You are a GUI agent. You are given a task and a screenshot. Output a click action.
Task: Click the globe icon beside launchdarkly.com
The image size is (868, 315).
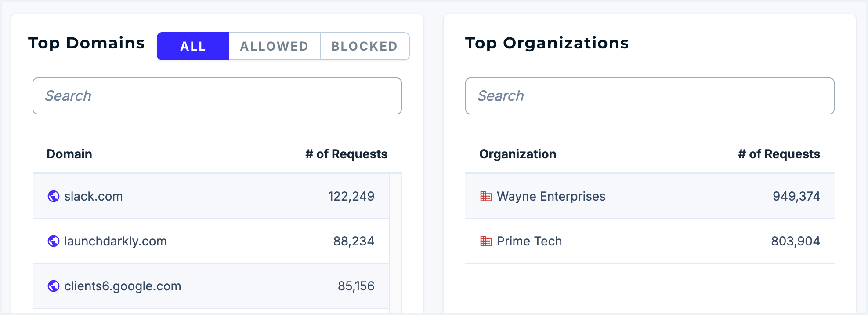tap(54, 241)
